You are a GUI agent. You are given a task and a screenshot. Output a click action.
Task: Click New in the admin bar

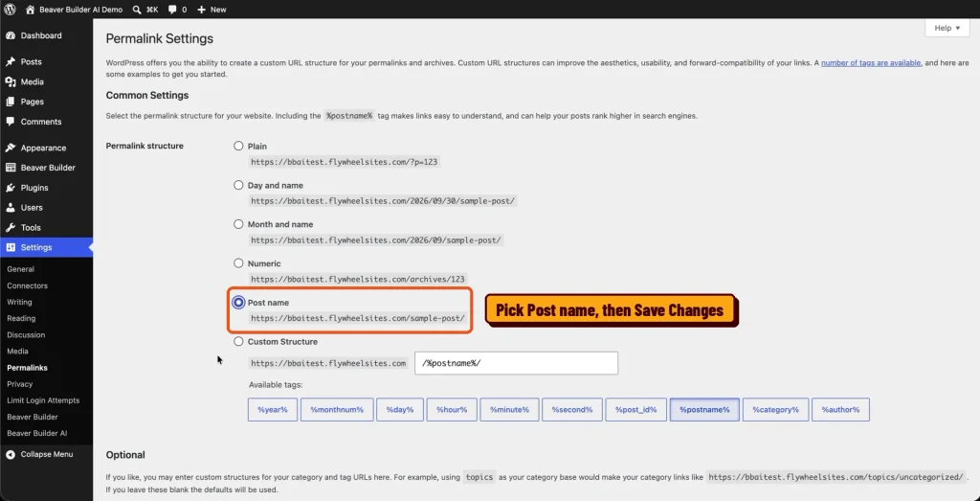click(x=218, y=10)
